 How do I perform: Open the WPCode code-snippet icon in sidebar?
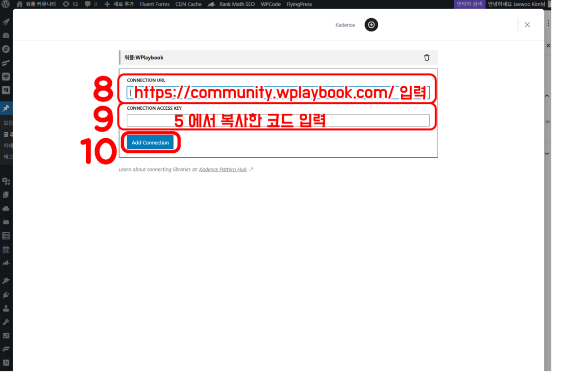click(x=6, y=363)
